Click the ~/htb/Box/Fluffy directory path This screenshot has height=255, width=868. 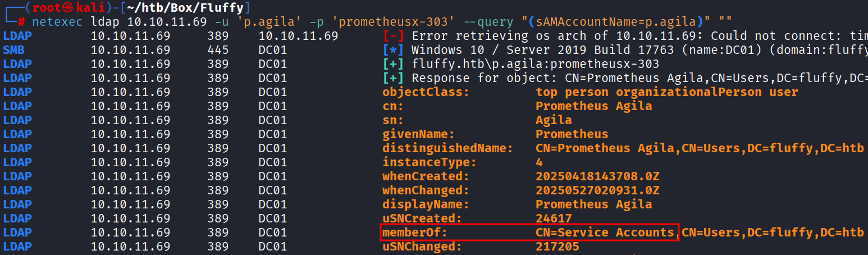[182, 8]
